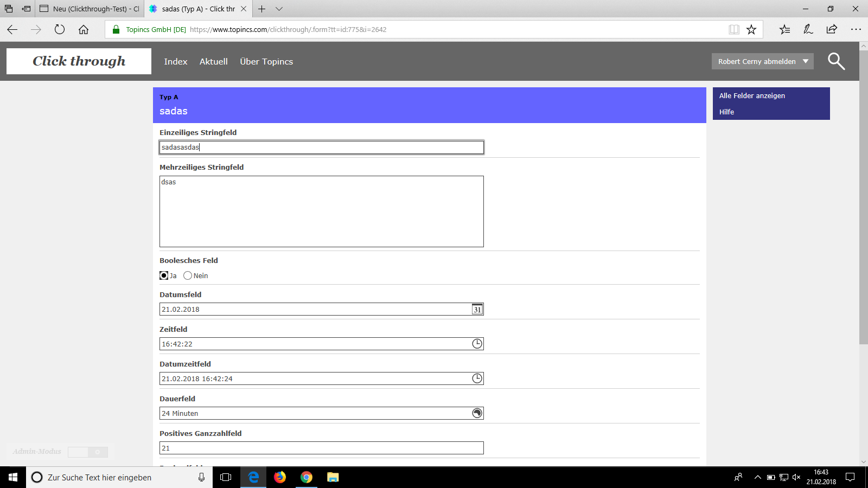Open the calendar picker for Datumsfeld
This screenshot has width=868, height=488.
[477, 310]
